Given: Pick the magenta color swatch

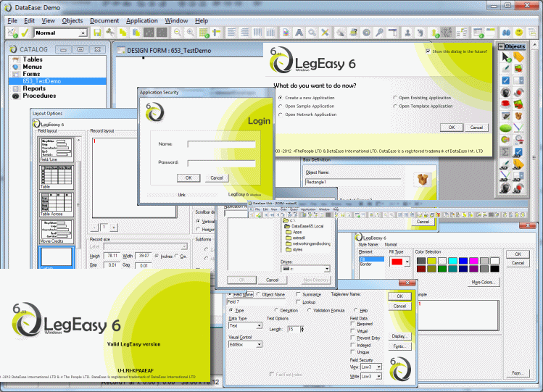Looking at the screenshot, I should coord(473,261).
